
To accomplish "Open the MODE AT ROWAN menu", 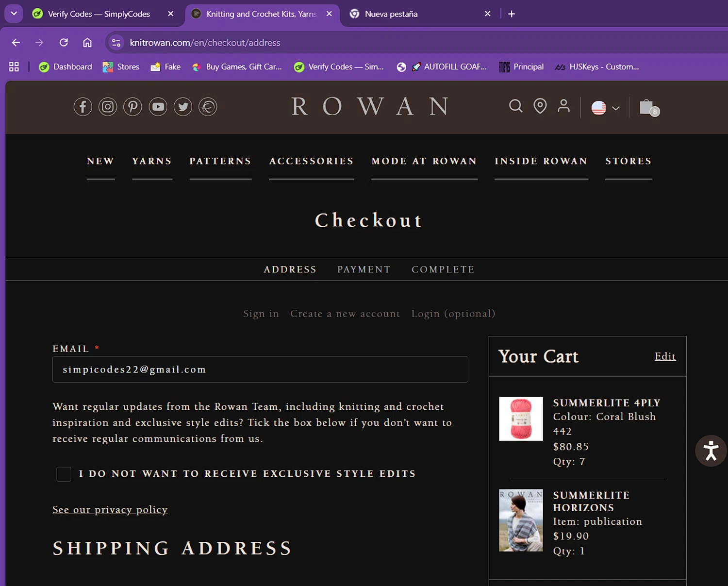I will (x=424, y=161).
